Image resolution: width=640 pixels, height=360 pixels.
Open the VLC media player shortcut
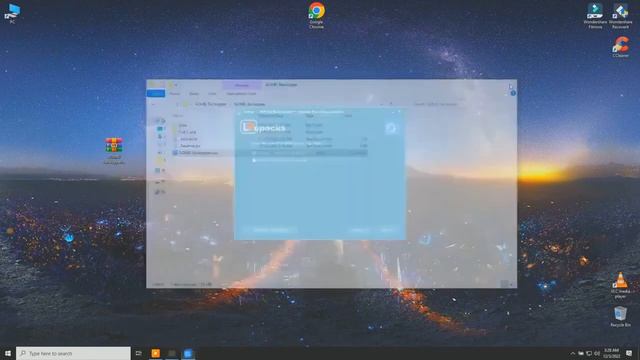(620, 285)
